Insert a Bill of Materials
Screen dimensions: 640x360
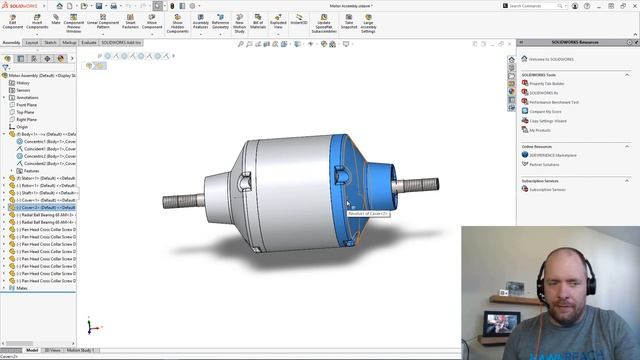(258, 22)
